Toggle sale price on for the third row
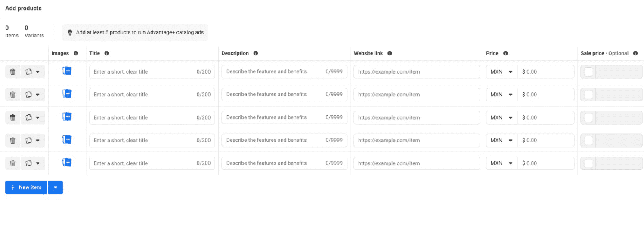The image size is (644, 252). tap(588, 117)
